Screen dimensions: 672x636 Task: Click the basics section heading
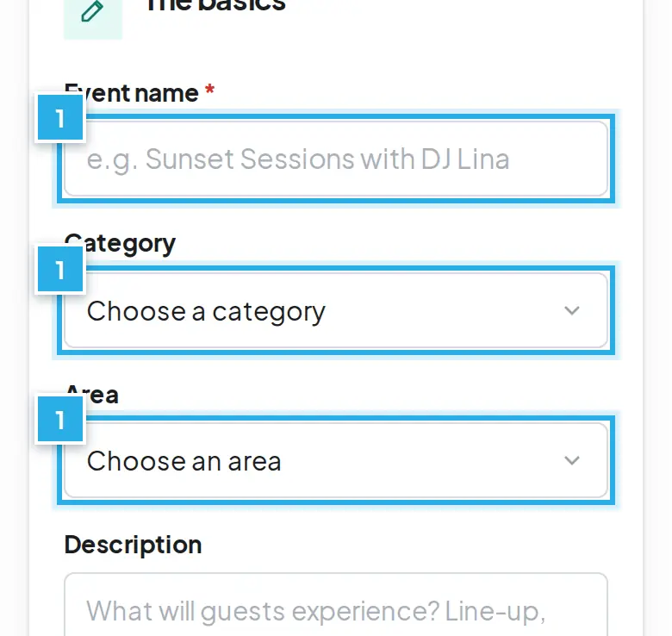point(215,5)
